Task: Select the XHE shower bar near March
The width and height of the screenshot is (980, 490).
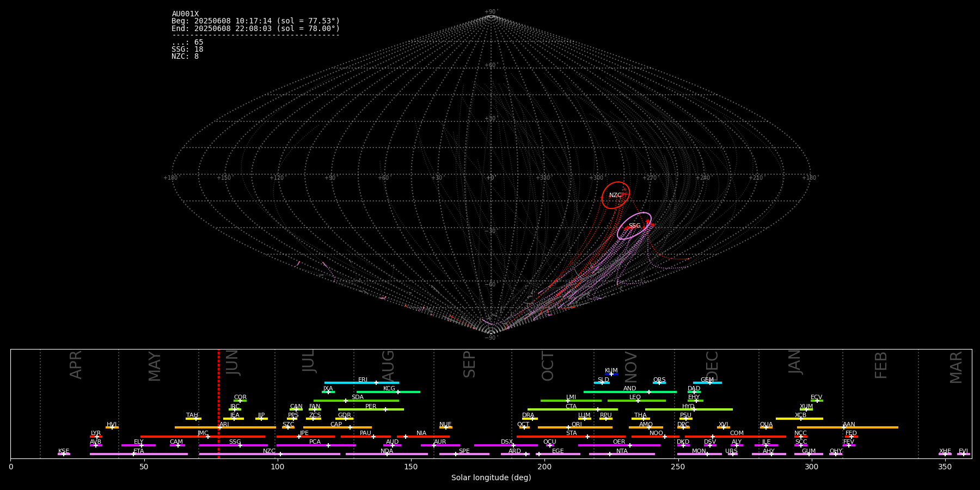Action: (945, 454)
